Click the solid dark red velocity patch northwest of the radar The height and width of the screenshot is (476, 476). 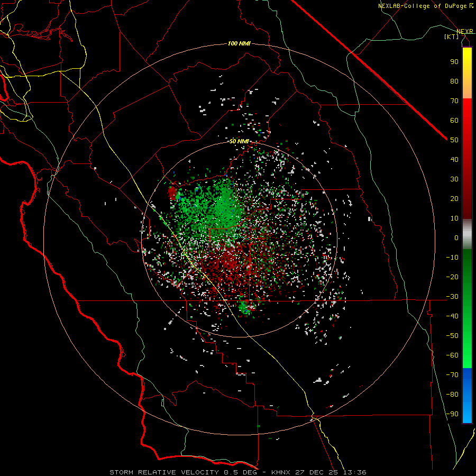(172, 193)
